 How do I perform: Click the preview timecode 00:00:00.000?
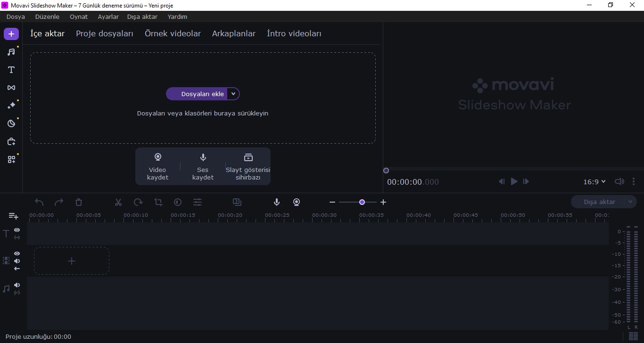(x=413, y=182)
